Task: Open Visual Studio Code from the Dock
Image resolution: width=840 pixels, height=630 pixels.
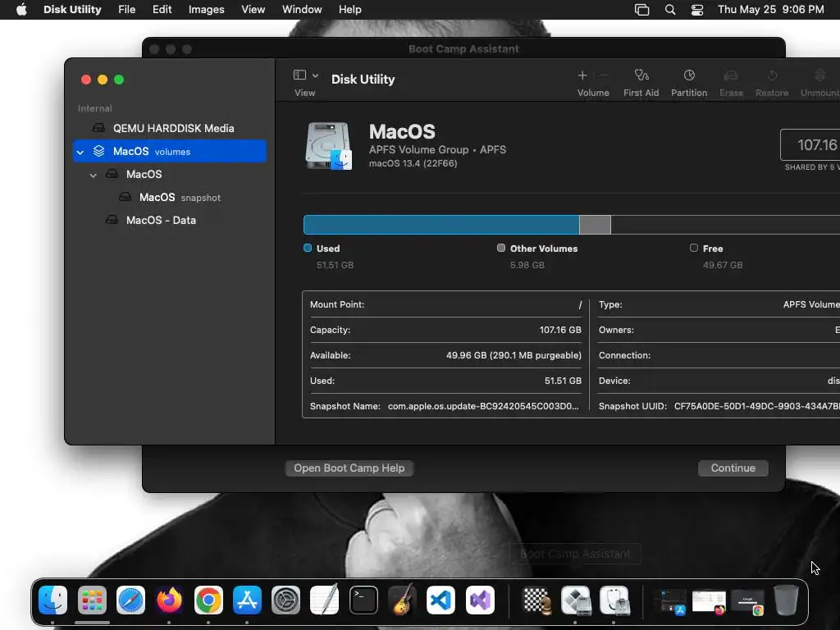Action: pyautogui.click(x=441, y=600)
